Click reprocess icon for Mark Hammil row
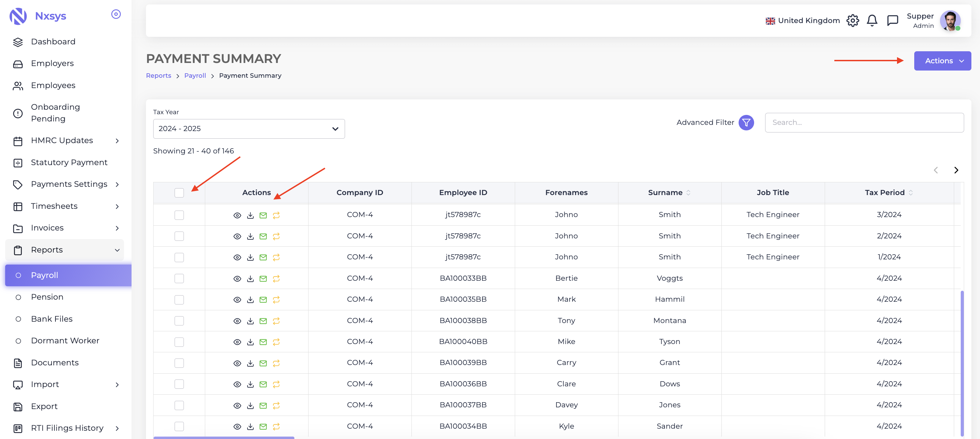Screen dimensions: 980x439 [276, 300]
